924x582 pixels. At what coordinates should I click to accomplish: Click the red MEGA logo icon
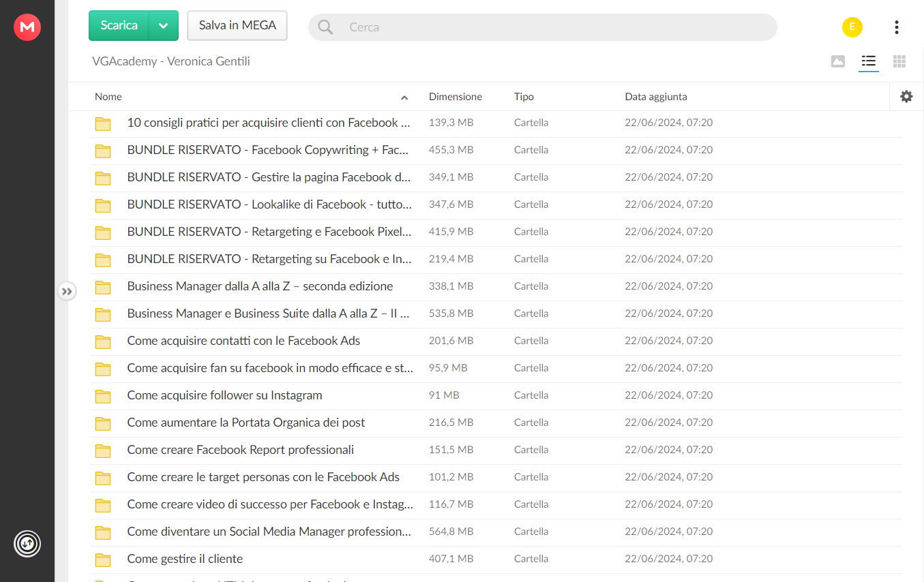tap(27, 27)
